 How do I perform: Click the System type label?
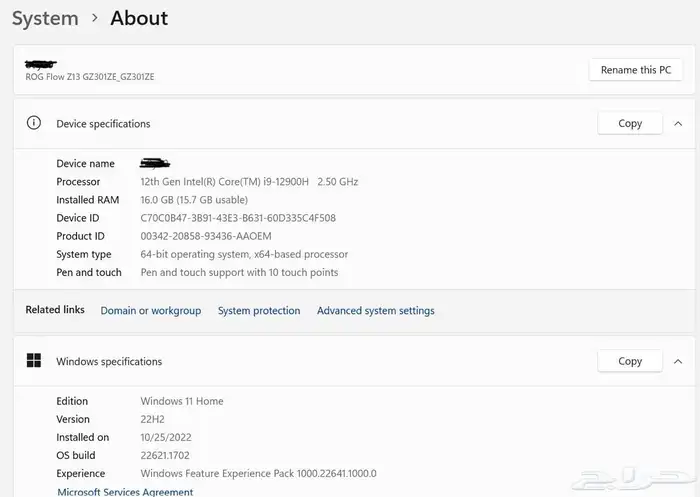(x=83, y=255)
